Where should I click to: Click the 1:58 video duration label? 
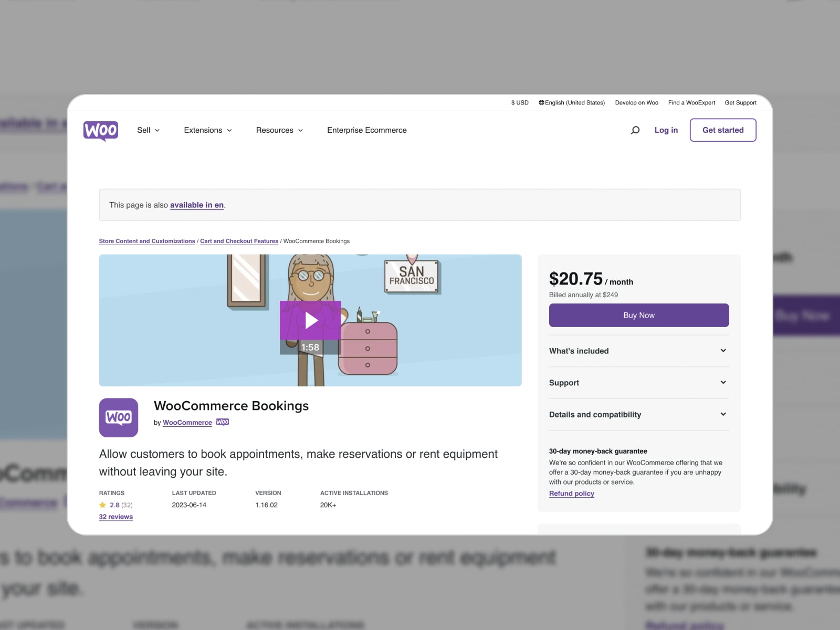(x=310, y=347)
